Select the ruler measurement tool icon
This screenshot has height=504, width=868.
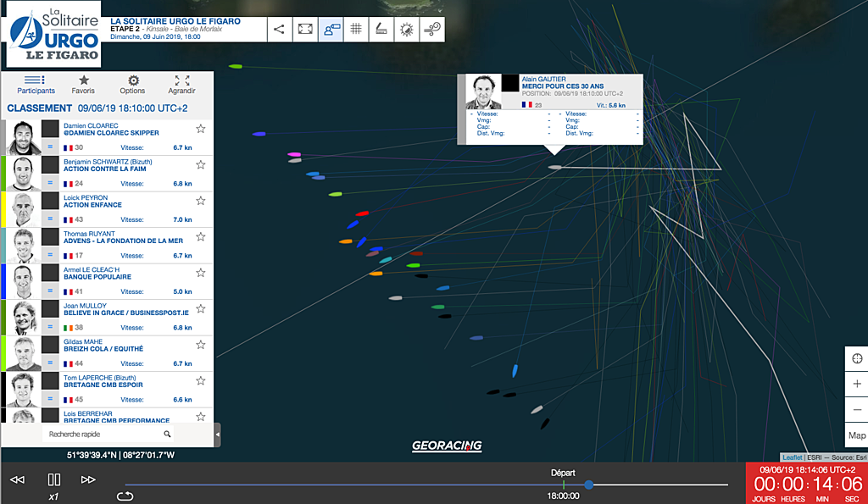381,30
